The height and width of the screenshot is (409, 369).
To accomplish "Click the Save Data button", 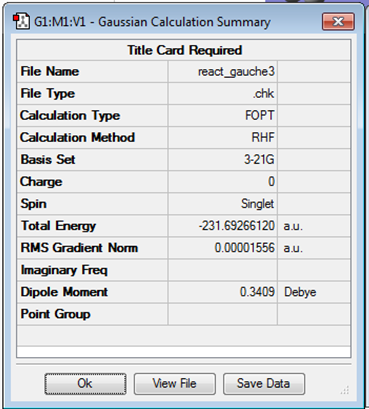I will (x=264, y=384).
